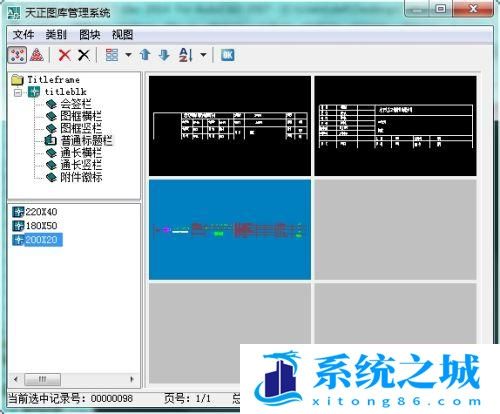500x414 pixels.
Task: Open the 视图 menu
Action: [x=122, y=35]
